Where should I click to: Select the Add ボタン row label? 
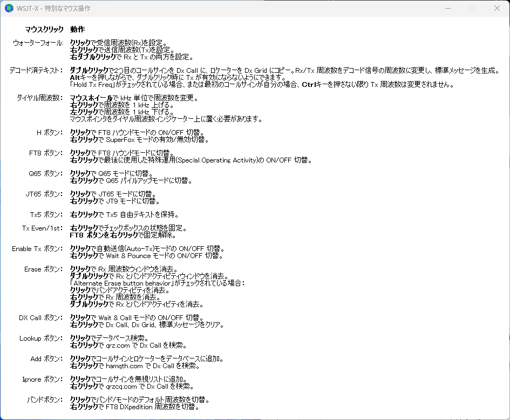[x=47, y=359]
